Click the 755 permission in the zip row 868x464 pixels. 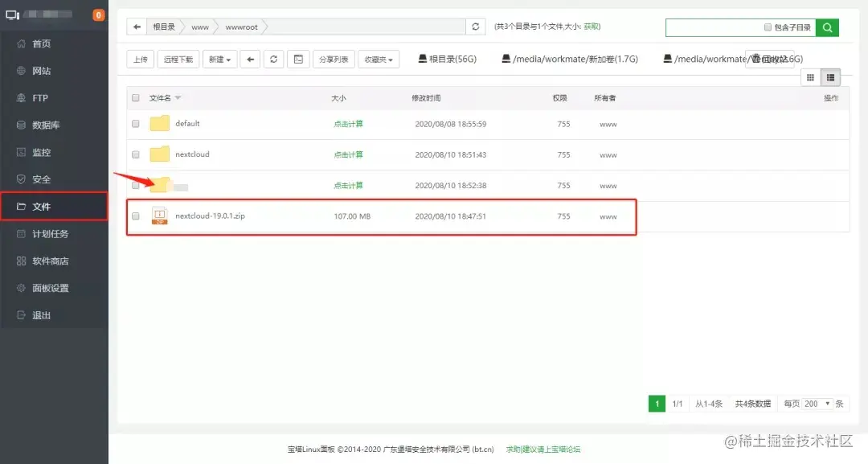(x=563, y=216)
